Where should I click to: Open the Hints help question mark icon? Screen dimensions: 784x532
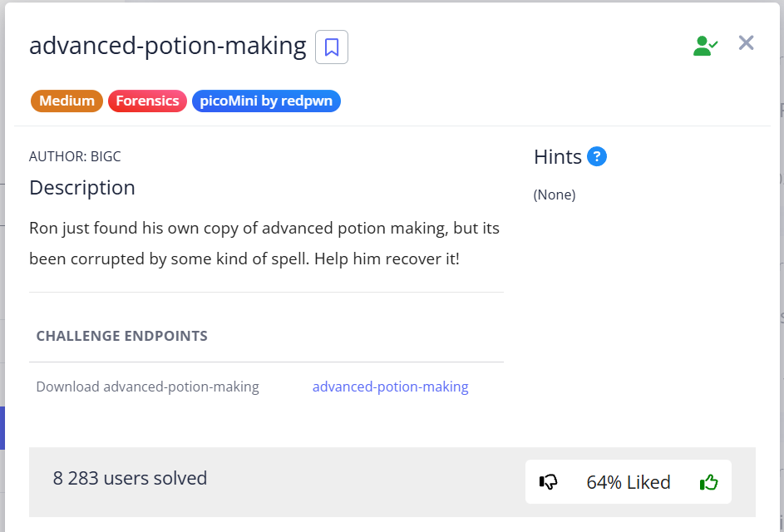coord(596,156)
